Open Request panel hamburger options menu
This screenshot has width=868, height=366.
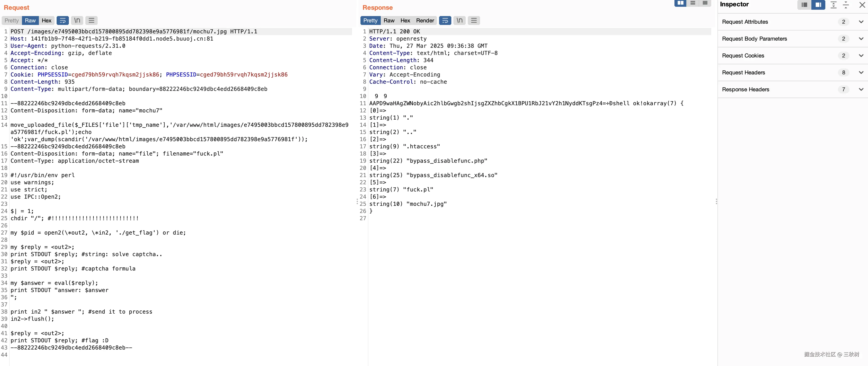click(x=91, y=20)
